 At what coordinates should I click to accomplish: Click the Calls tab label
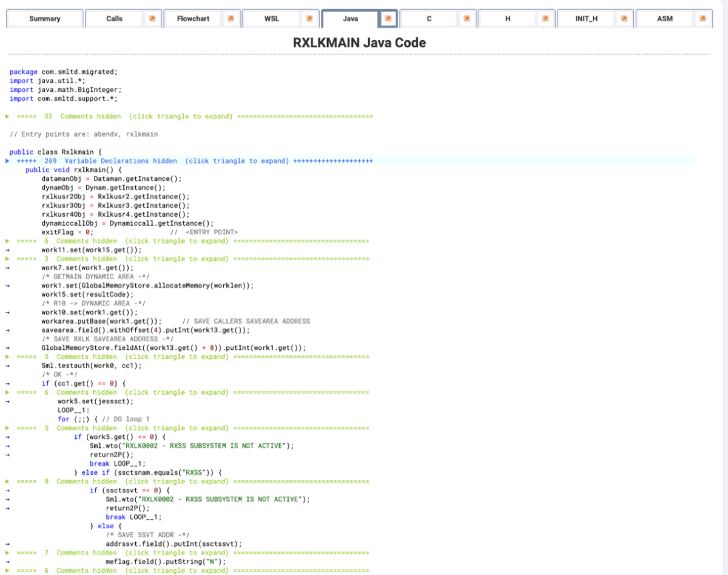coord(114,19)
